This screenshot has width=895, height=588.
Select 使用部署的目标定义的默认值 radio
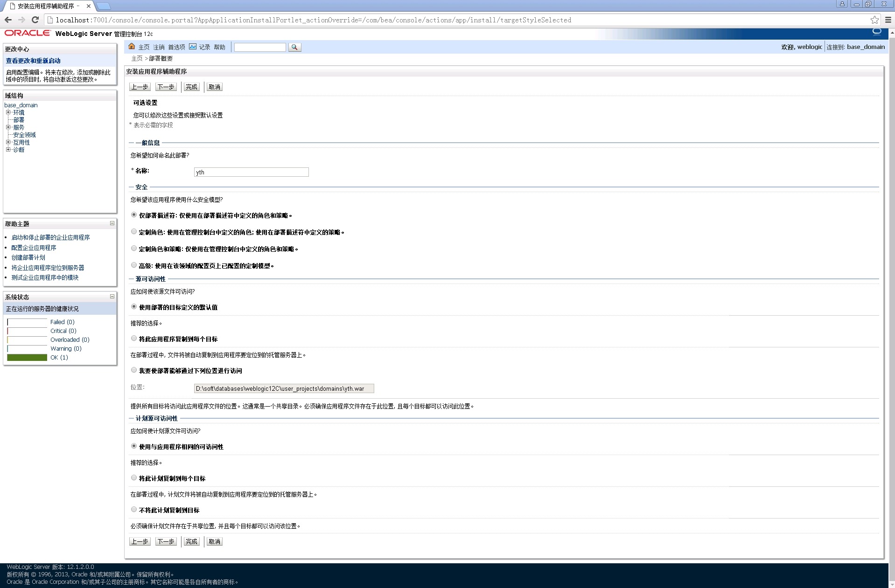(x=134, y=307)
